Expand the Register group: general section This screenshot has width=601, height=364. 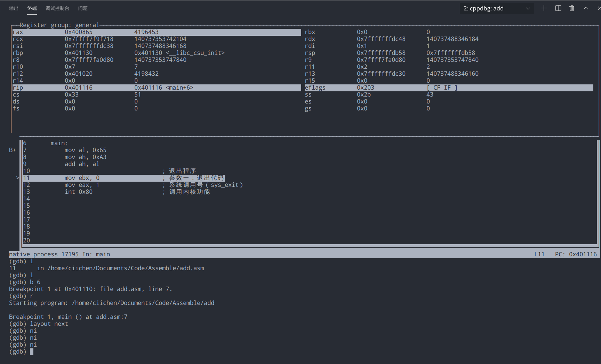(59, 25)
